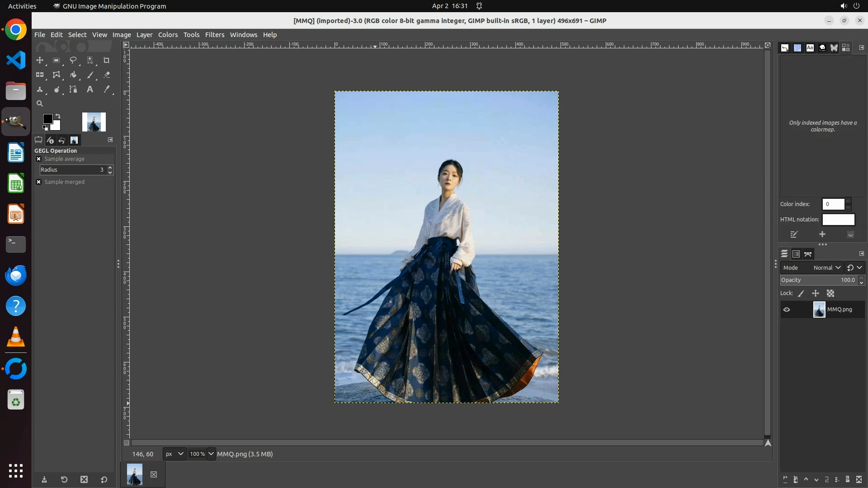Select the Color Picker eyedropper tool
Screen dimensions: 868x488
(107, 89)
